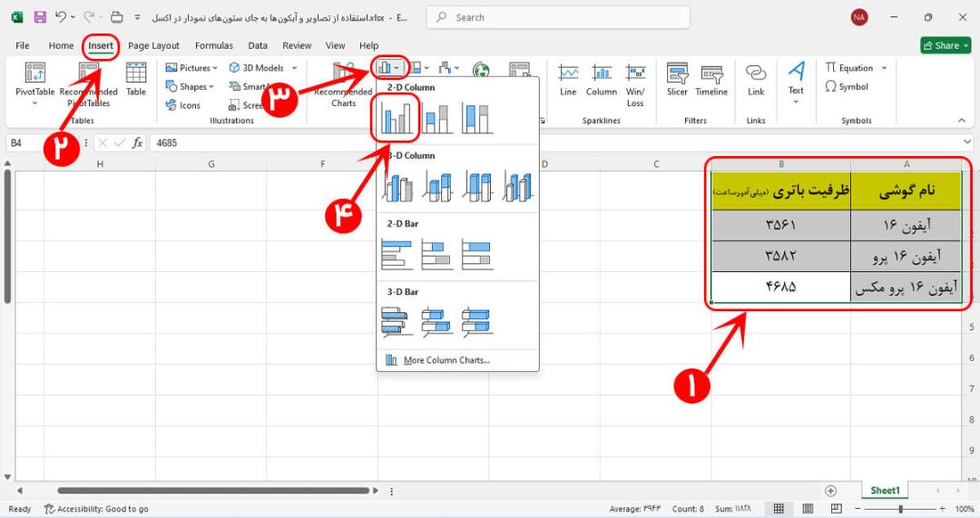Click the Search box in title bar
980x518 pixels.
(x=558, y=17)
